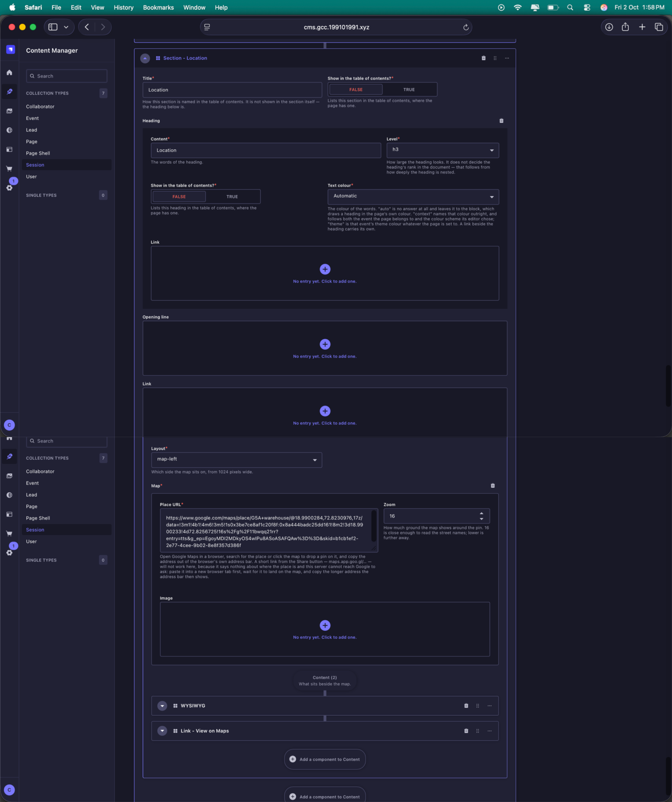The image size is (672, 802).
Task: Open macOS Spotlight search
Action: (570, 7)
